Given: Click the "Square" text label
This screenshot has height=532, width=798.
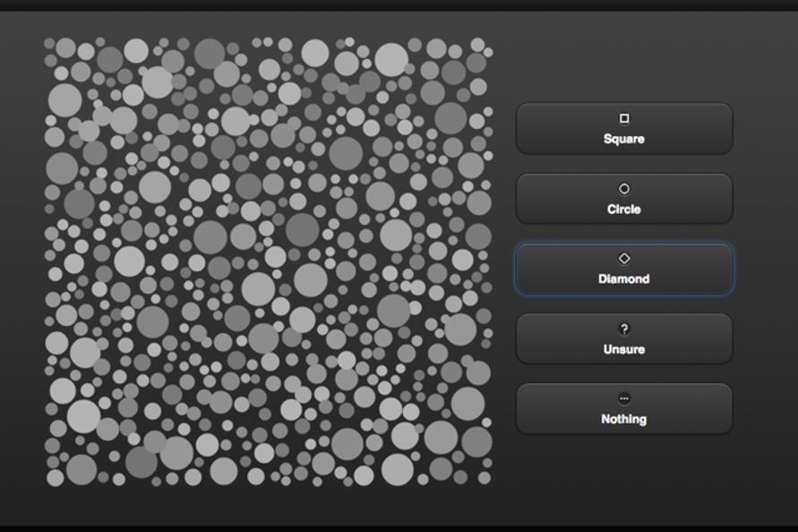Looking at the screenshot, I should pos(624,139).
